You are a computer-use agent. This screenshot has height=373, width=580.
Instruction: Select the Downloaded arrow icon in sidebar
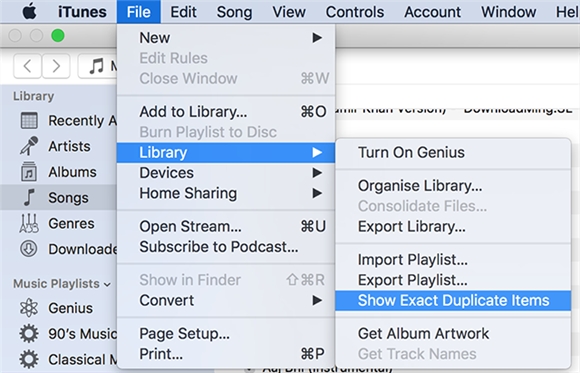29,249
